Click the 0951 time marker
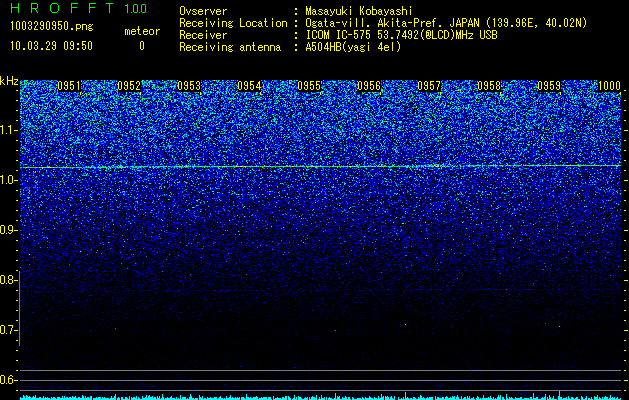The image size is (629, 400). tap(69, 86)
